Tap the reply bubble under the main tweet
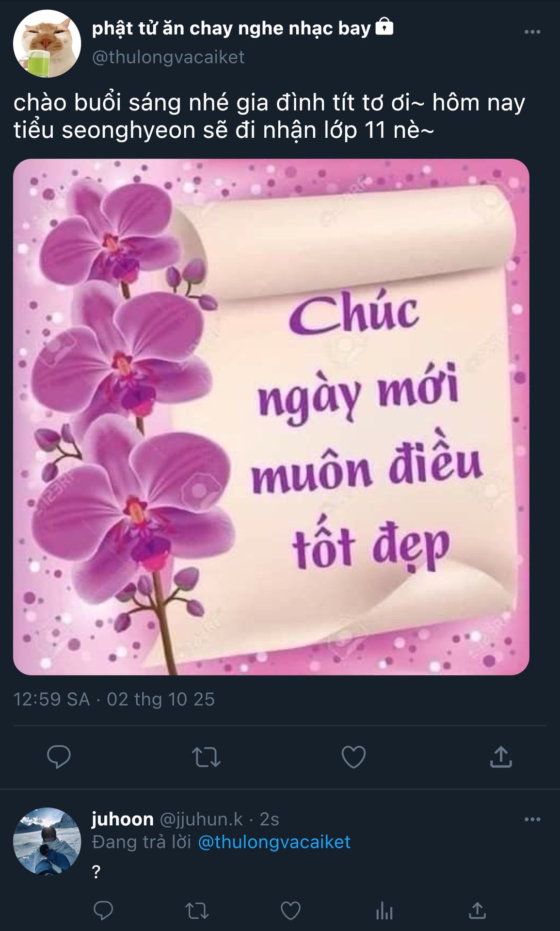This screenshot has height=931, width=560. coord(59,756)
